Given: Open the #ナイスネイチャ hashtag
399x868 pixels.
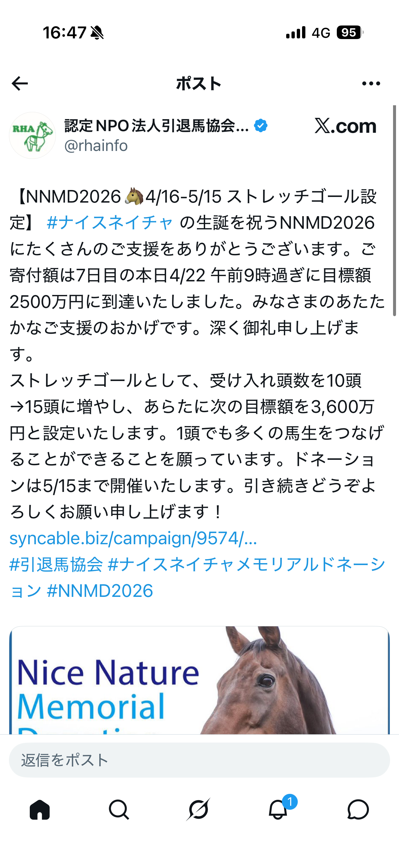Looking at the screenshot, I should (x=110, y=223).
